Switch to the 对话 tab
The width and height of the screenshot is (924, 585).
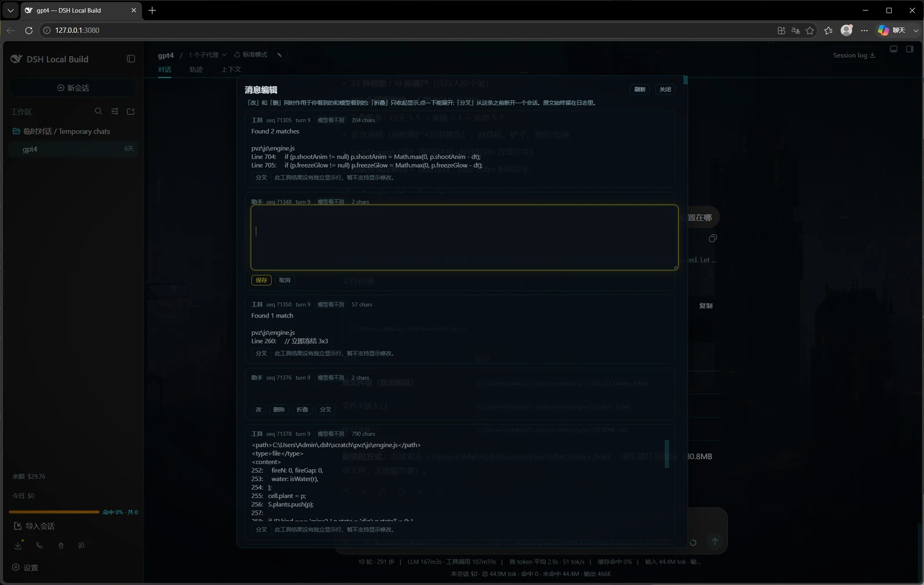165,69
